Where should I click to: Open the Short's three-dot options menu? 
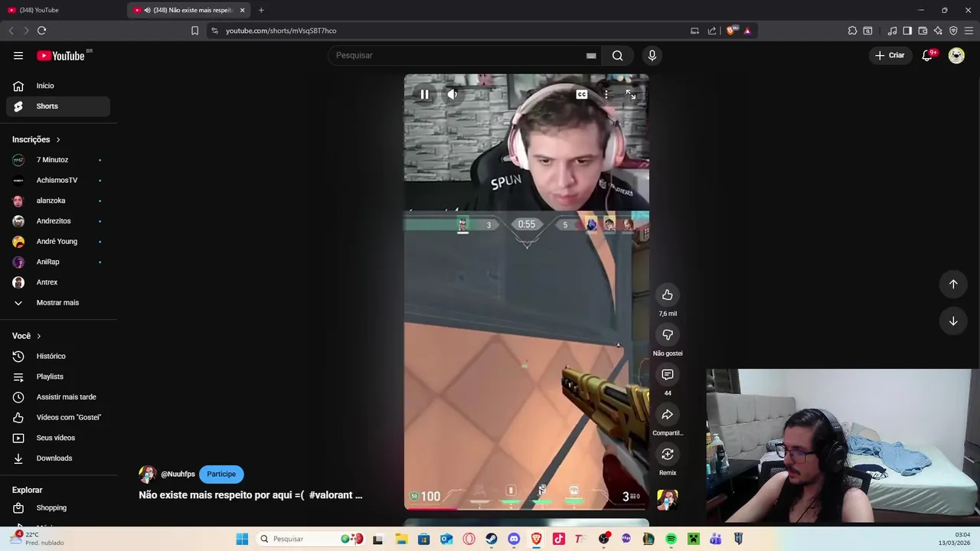[x=606, y=94]
